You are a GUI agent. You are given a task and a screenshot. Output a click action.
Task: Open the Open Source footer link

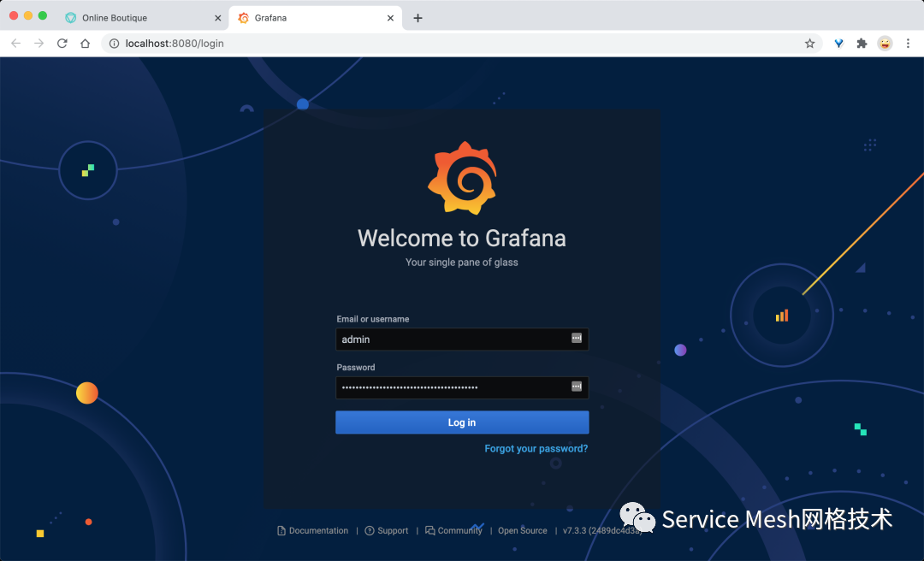(x=522, y=530)
